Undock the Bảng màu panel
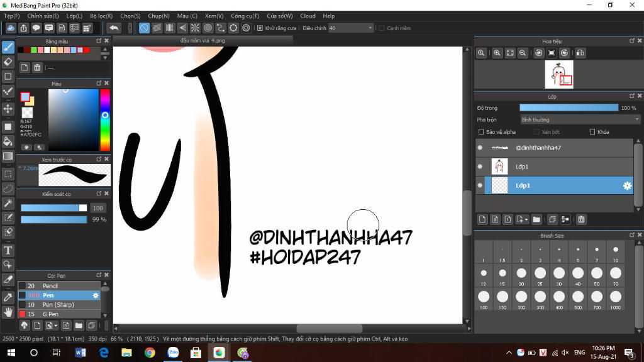The image size is (644, 362). (99, 41)
